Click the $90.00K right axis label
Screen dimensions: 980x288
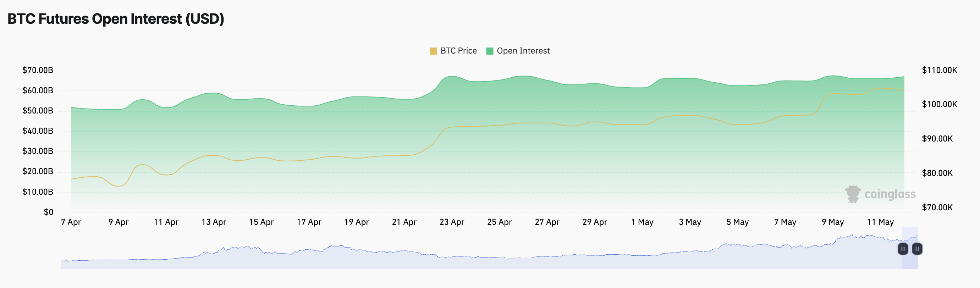point(937,138)
